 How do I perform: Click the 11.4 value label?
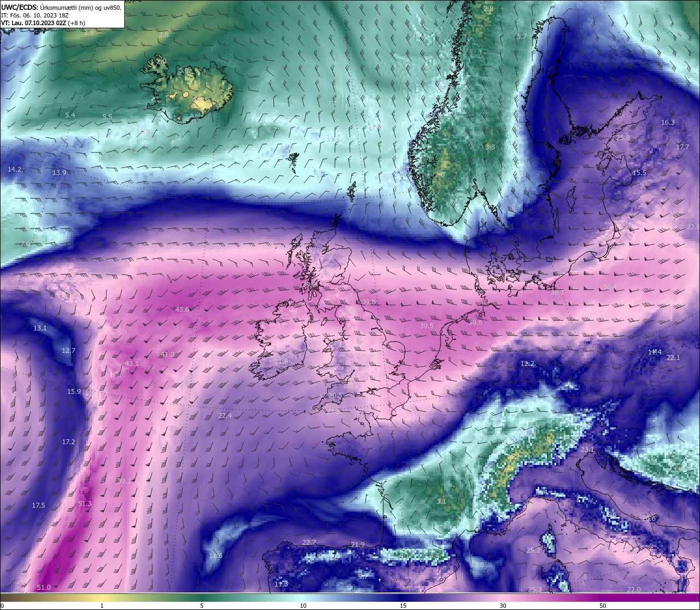tap(655, 352)
